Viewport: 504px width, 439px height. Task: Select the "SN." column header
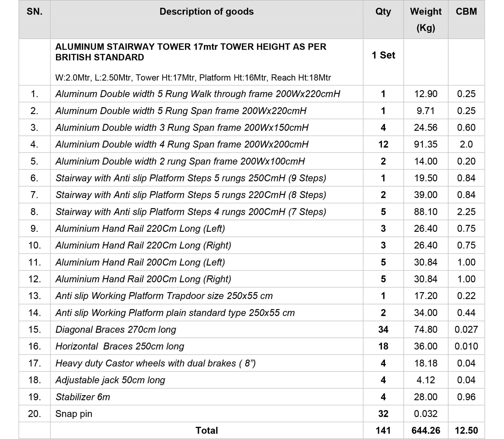click(x=34, y=12)
